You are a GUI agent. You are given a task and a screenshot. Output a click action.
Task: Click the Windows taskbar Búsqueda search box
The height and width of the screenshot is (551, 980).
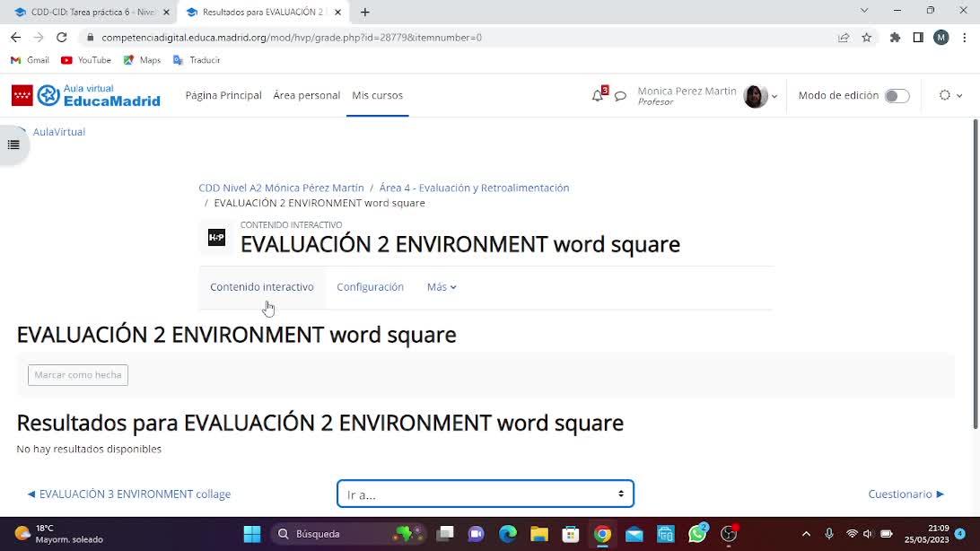pos(350,534)
